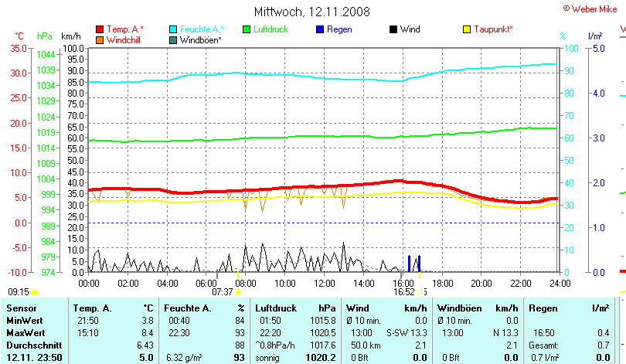This screenshot has width=626, height=364.
Task: Click the green Luftdruck legend swatch
Action: click(x=247, y=29)
